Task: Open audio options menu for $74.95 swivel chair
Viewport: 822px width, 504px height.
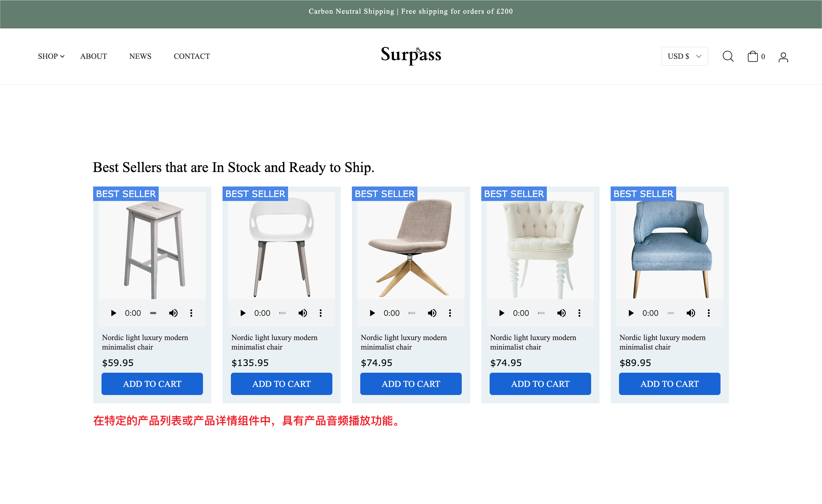Action: [450, 313]
